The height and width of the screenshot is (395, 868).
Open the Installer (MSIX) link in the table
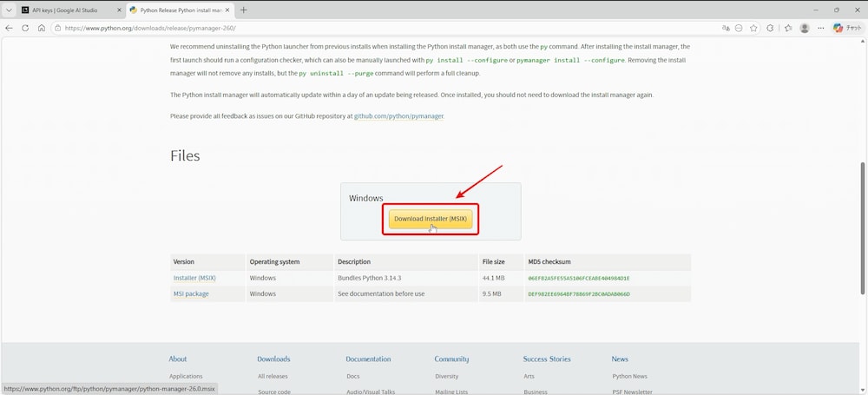click(194, 278)
